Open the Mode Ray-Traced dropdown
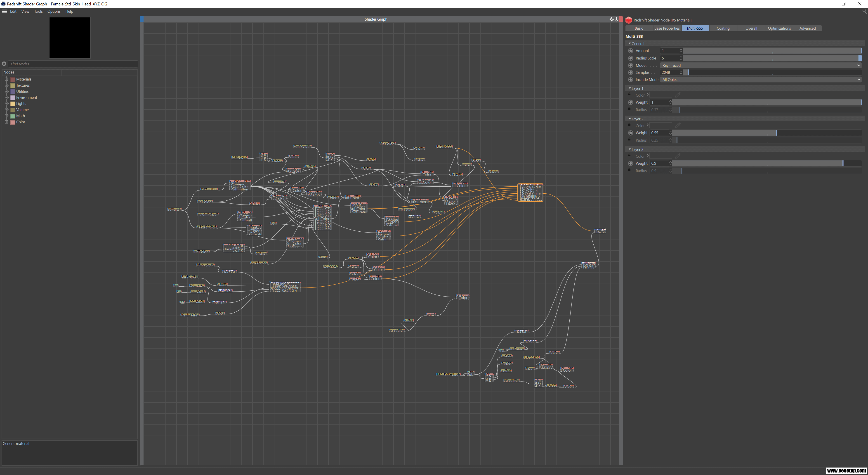Viewport: 868px width, 475px height. (x=761, y=65)
